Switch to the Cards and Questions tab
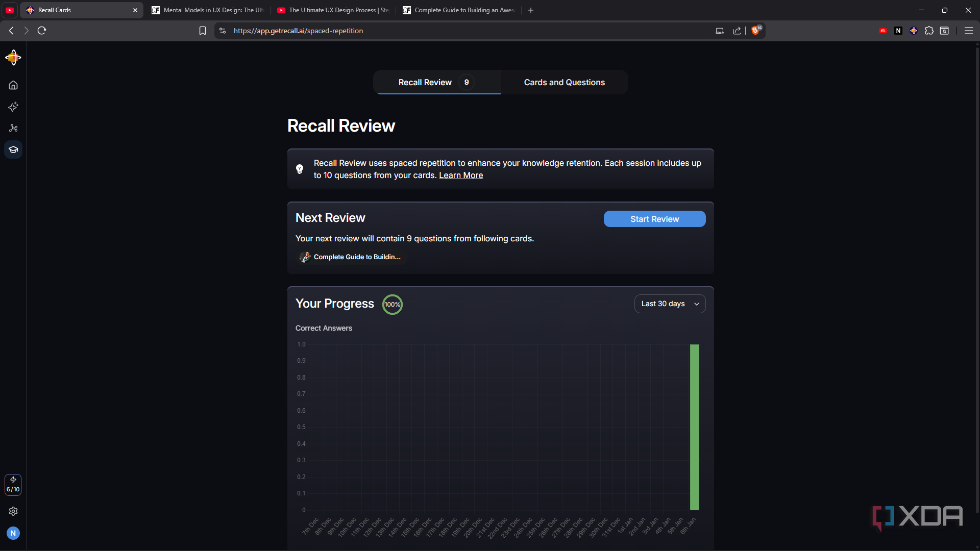 click(564, 82)
